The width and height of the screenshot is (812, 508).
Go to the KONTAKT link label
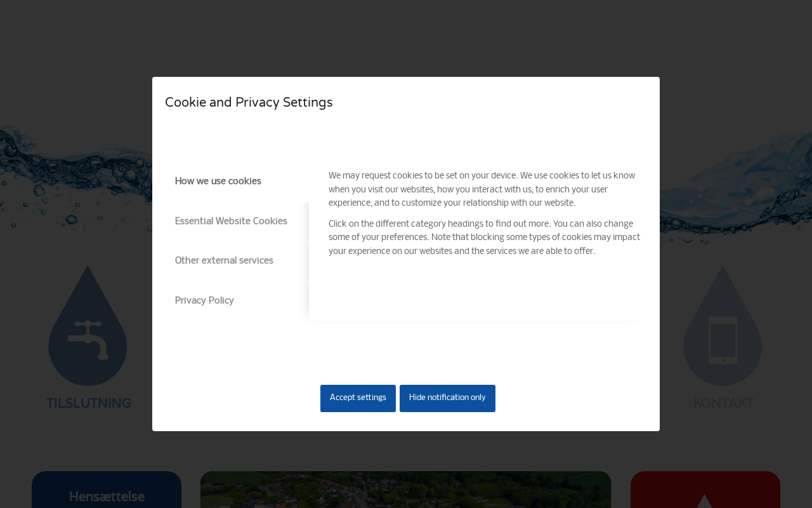tap(723, 404)
